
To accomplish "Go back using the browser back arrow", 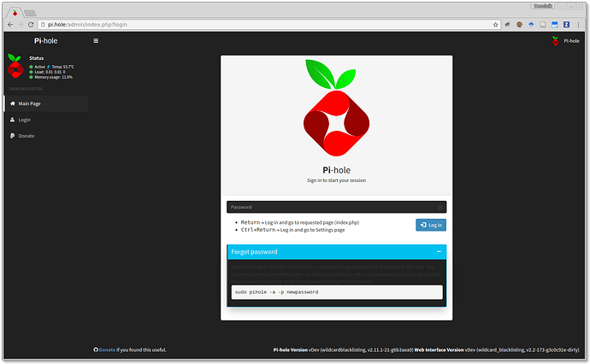I will point(9,25).
